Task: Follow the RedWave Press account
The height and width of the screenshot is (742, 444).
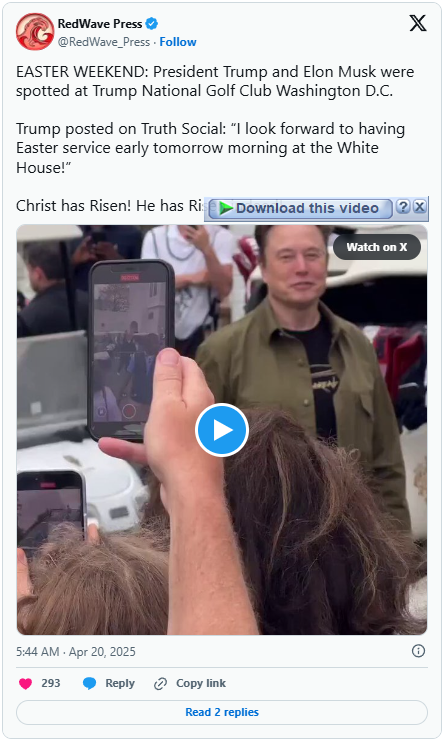Action: (x=178, y=42)
